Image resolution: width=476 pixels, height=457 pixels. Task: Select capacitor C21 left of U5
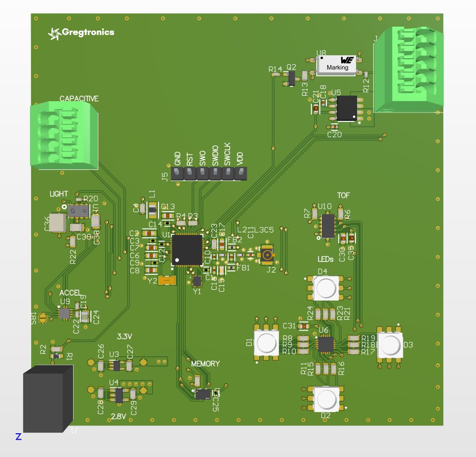(316, 109)
